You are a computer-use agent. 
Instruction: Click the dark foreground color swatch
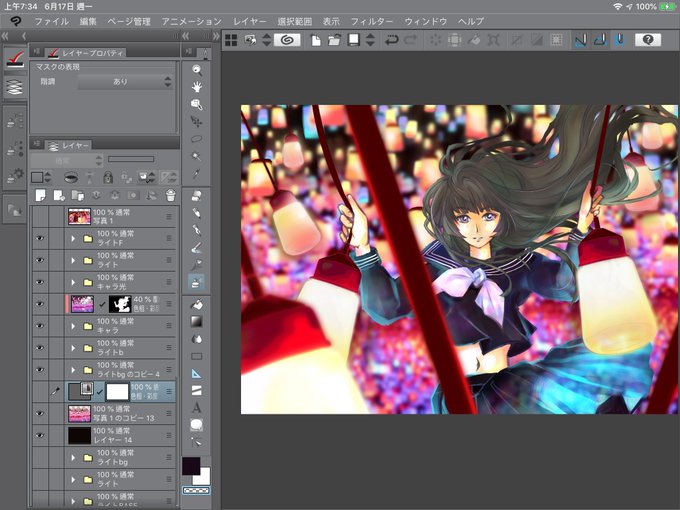point(191,465)
